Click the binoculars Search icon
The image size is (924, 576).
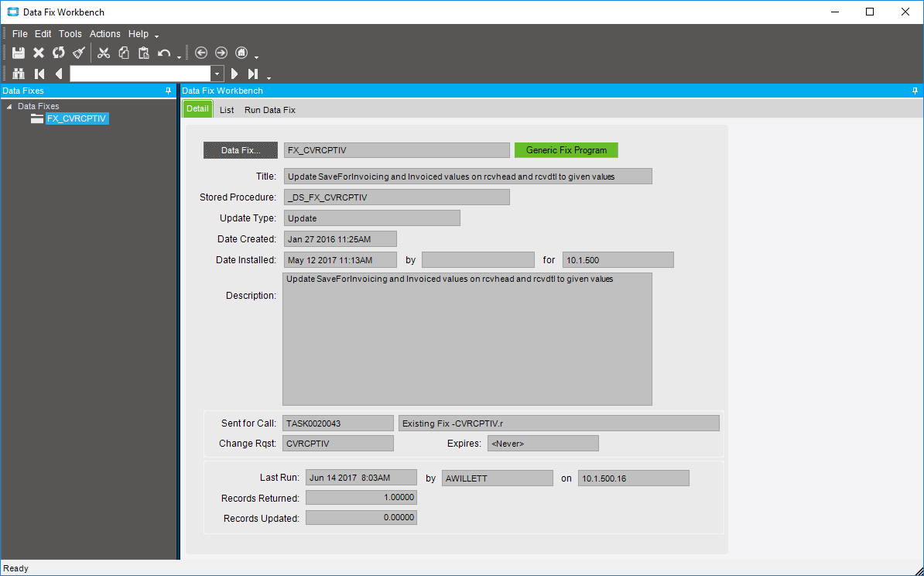click(19, 74)
